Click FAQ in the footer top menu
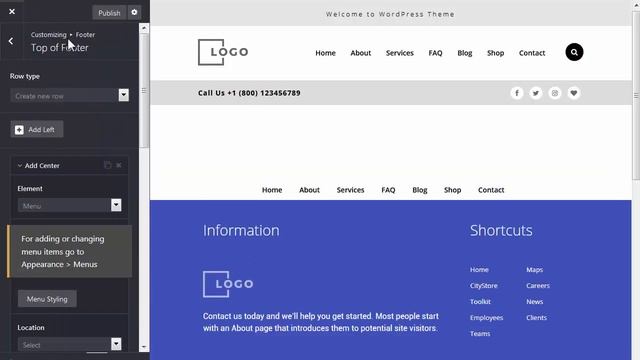This screenshot has height=360, width=640. tap(388, 190)
